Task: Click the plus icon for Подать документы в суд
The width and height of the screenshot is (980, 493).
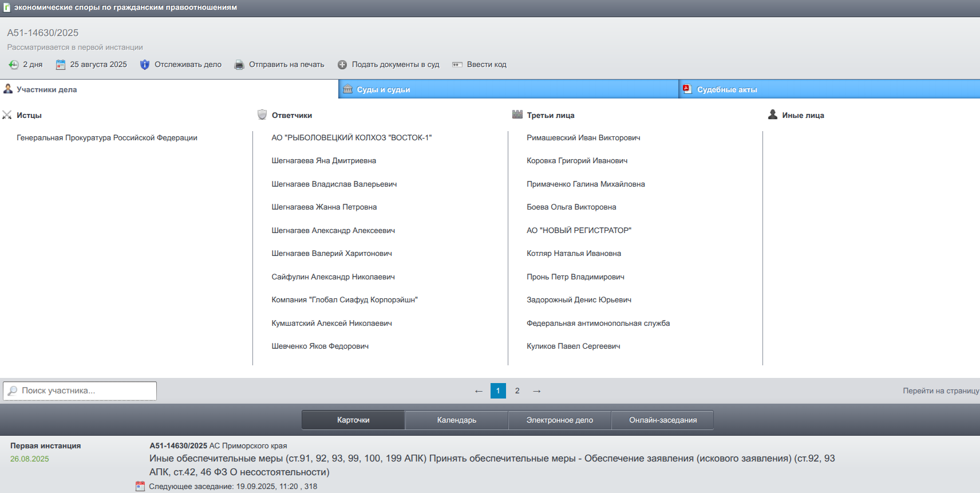Action: coord(342,65)
